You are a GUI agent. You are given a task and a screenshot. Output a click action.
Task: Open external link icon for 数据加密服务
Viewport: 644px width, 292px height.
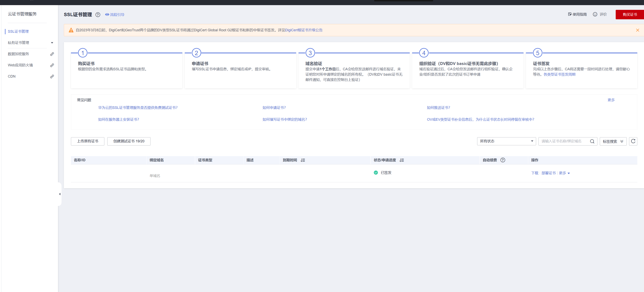click(x=52, y=54)
